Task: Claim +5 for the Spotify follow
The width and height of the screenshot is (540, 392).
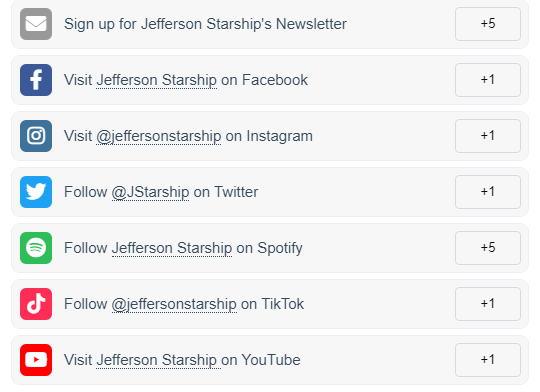Action: (488, 248)
